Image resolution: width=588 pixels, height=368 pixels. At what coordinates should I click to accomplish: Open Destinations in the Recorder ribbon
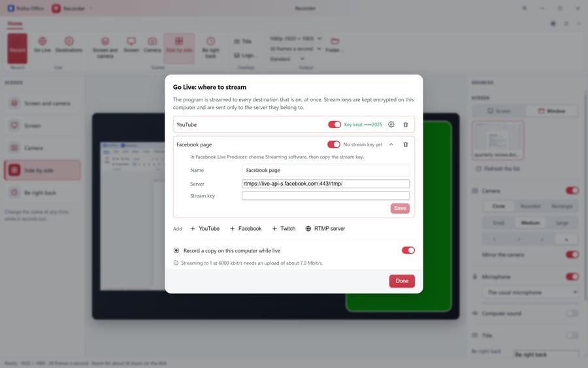[x=69, y=45]
